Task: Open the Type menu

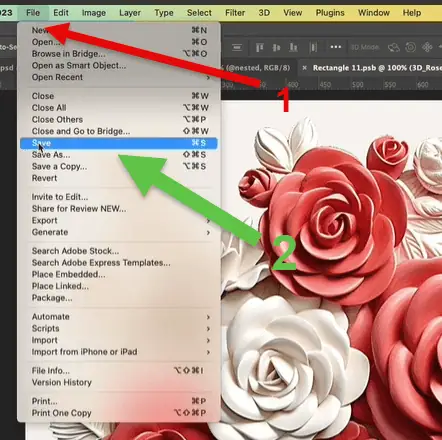Action: [164, 13]
